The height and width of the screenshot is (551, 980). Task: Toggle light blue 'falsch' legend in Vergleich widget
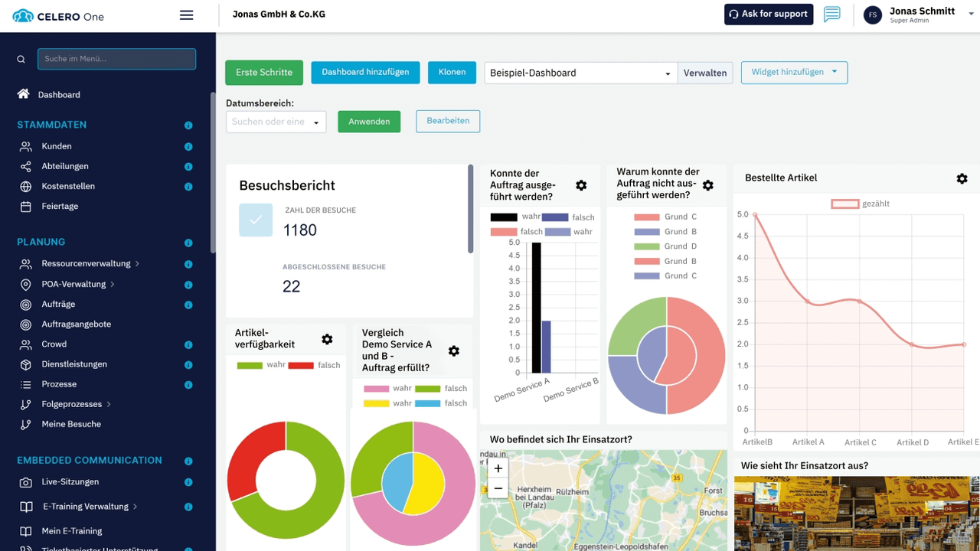tap(441, 403)
